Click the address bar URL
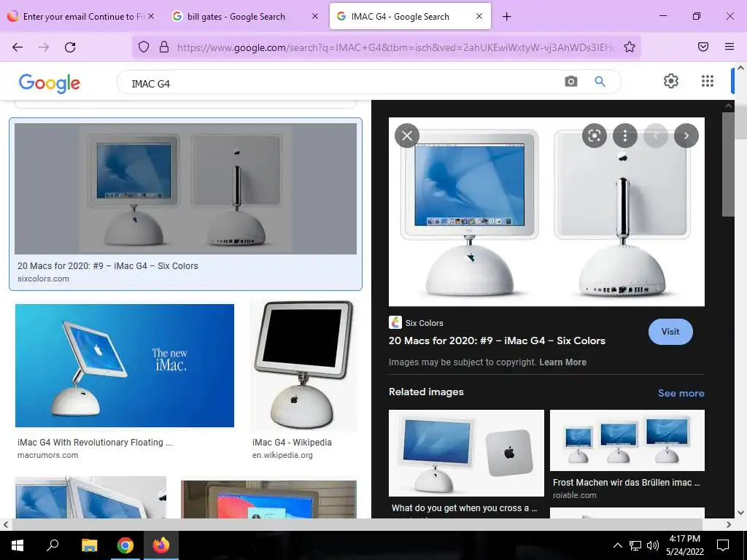The height and width of the screenshot is (560, 747). click(x=396, y=47)
